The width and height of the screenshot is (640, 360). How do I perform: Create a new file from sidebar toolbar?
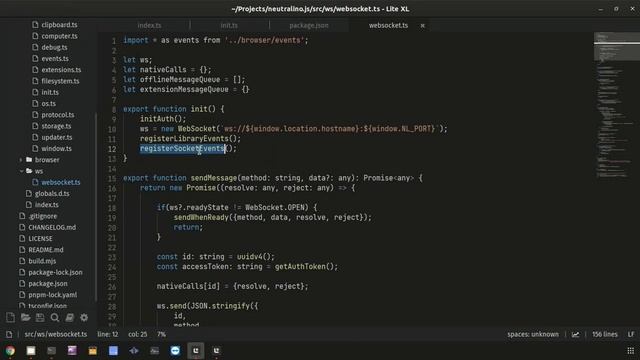11,318
